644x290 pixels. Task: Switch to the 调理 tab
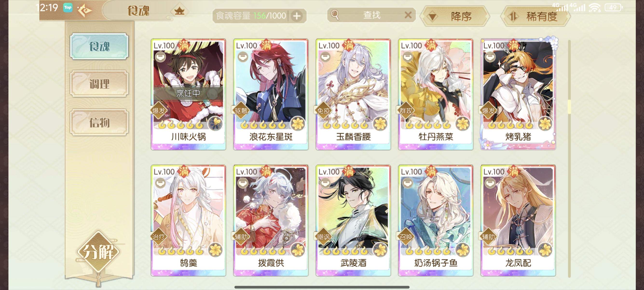pos(99,84)
